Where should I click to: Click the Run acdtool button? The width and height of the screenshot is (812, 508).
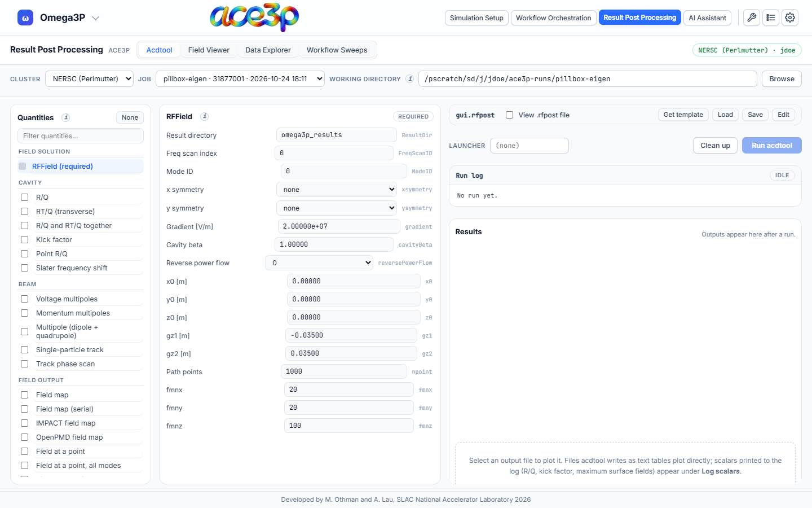(772, 146)
